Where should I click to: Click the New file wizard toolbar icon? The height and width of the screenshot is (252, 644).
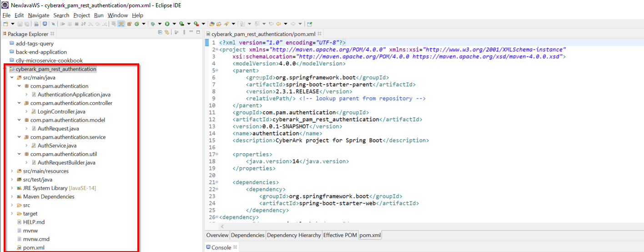pyautogui.click(x=5, y=24)
